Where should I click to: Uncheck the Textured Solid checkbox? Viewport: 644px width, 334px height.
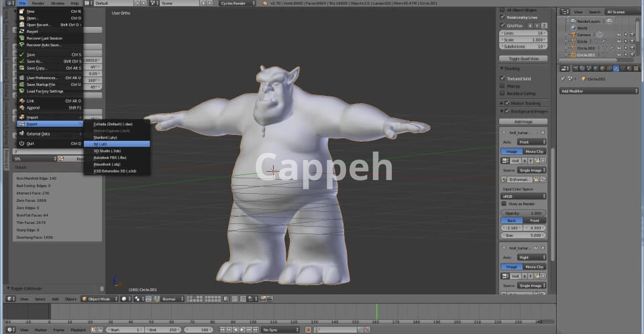click(502, 78)
